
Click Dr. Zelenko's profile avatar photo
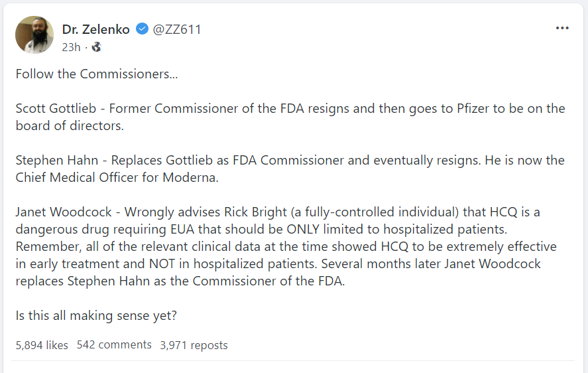(34, 35)
